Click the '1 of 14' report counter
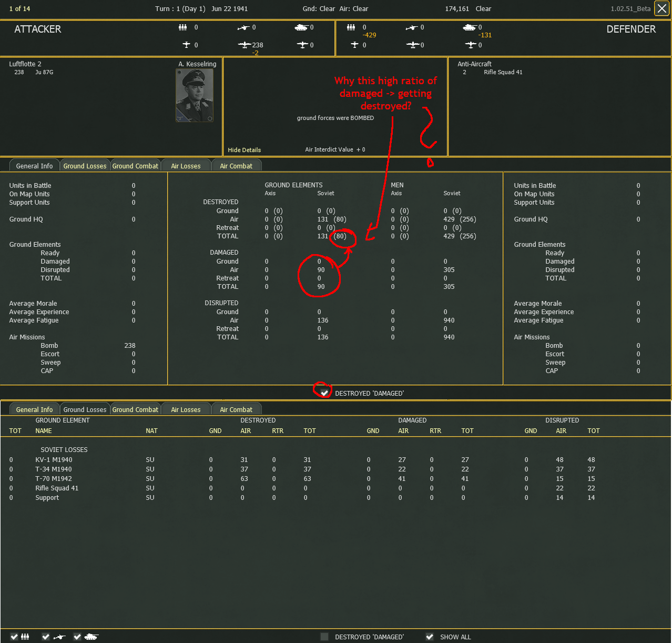672x643 pixels. pyautogui.click(x=19, y=8)
